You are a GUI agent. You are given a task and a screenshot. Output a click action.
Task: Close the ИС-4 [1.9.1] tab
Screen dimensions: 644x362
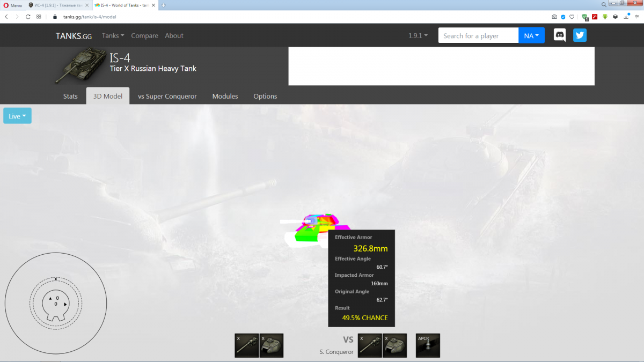(87, 5)
